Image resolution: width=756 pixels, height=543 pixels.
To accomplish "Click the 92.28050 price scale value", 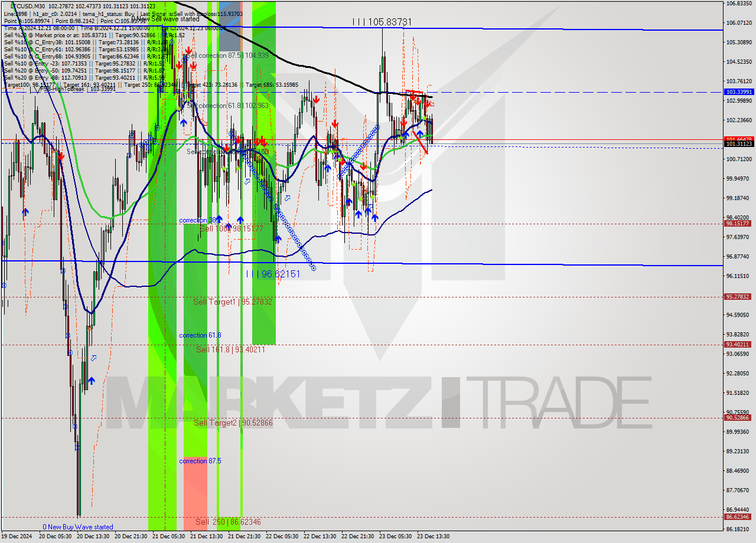I will pos(739,374).
